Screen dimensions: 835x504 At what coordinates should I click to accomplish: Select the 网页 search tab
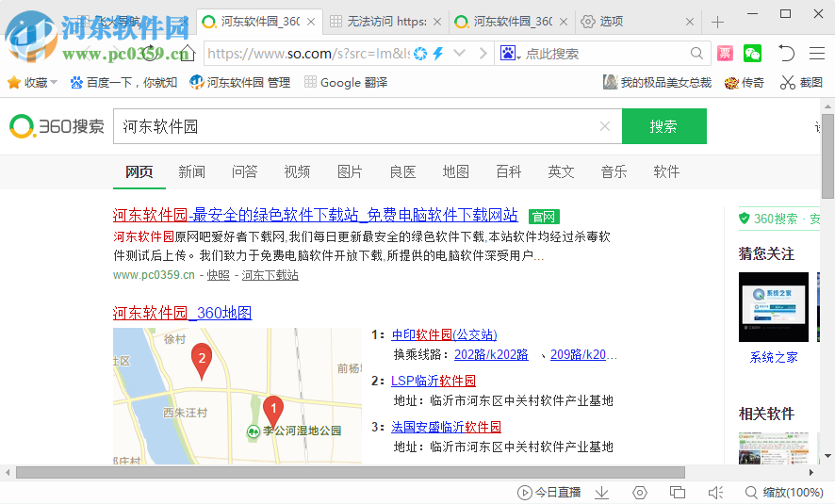coord(139,171)
